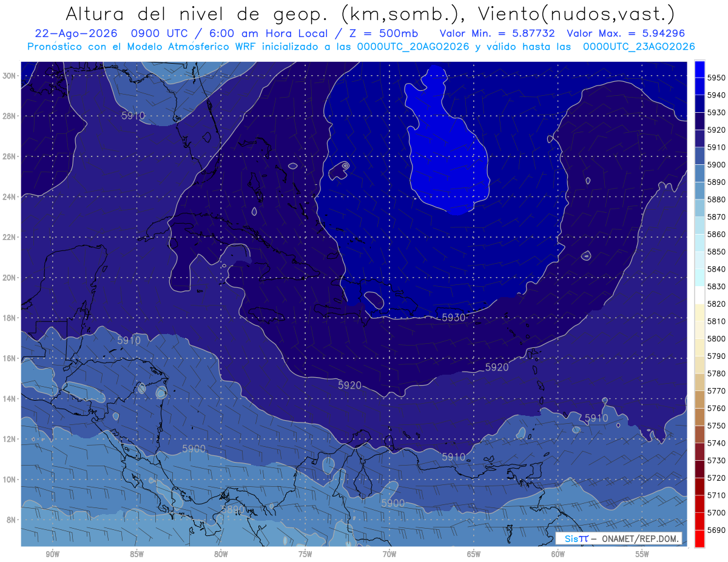Click the 5930 contour label on the map
Screen dimensions: 728x562
[453, 318]
